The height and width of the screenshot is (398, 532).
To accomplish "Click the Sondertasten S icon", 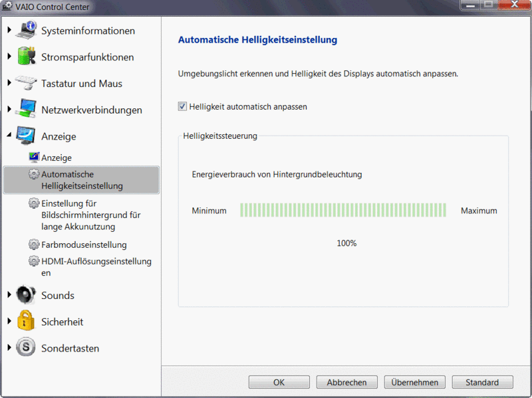I will pyautogui.click(x=26, y=347).
